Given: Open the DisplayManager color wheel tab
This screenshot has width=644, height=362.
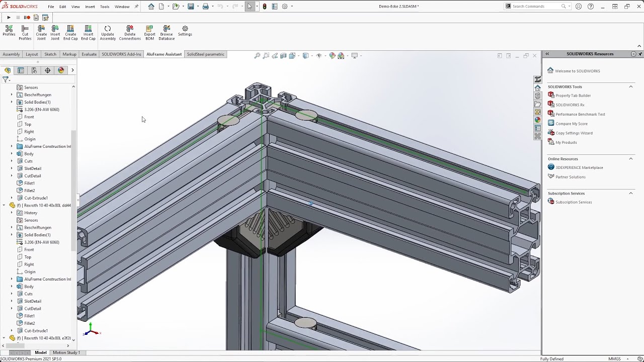Looking at the screenshot, I should pos(61,70).
